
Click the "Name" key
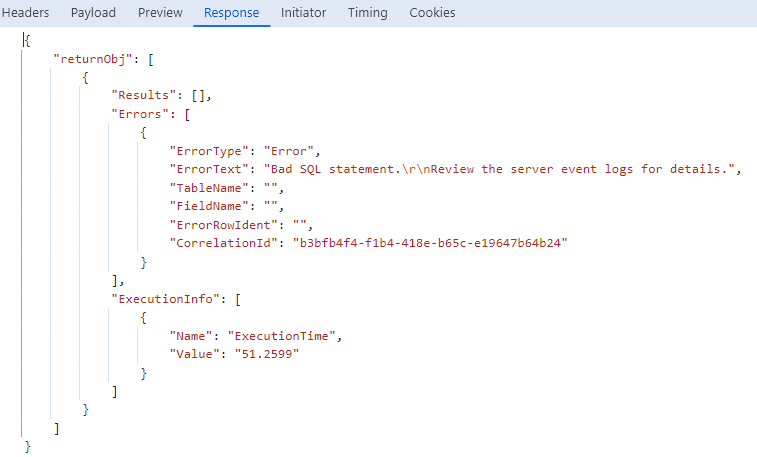tap(191, 336)
